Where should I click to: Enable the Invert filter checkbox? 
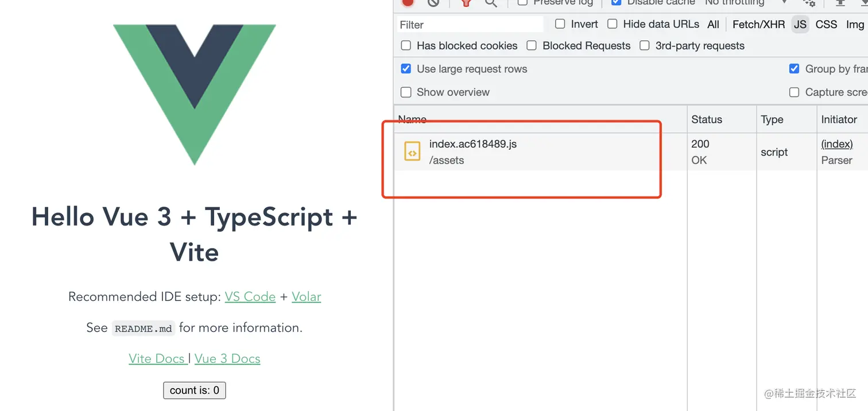[560, 24]
